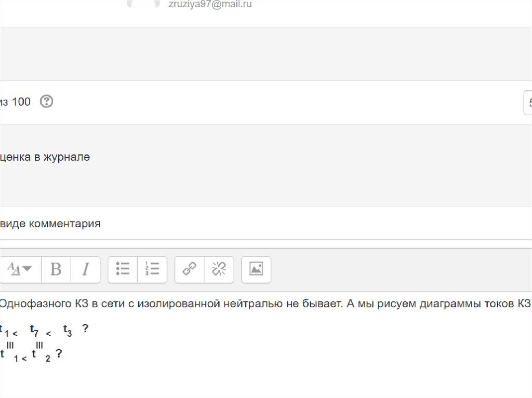The image size is (532, 398).
Task: Toggle italic formatting in the editor
Action: [x=86, y=269]
